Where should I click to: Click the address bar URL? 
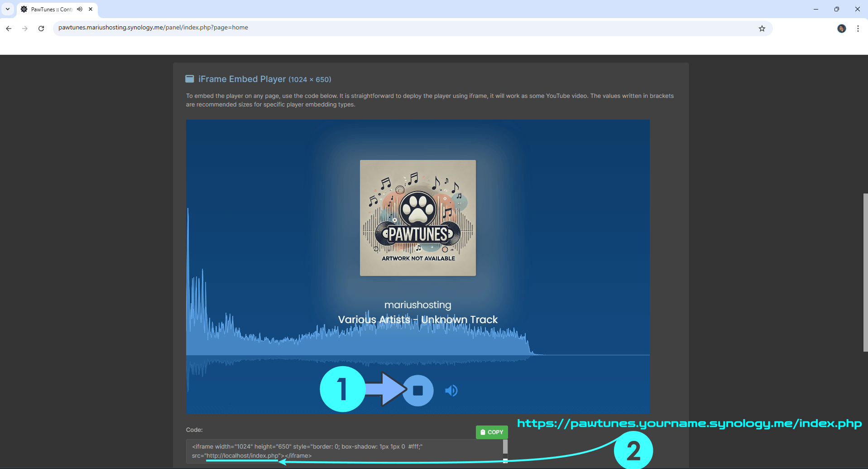click(x=153, y=28)
